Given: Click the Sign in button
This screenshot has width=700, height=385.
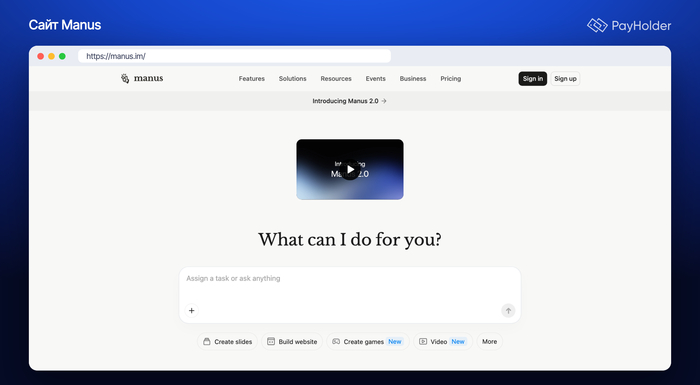Looking at the screenshot, I should point(533,79).
